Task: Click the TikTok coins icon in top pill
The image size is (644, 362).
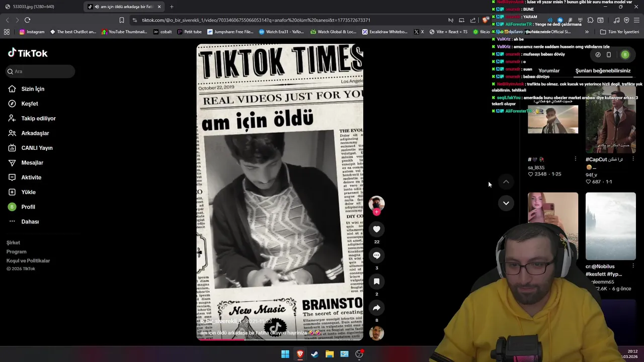Action: point(598,55)
